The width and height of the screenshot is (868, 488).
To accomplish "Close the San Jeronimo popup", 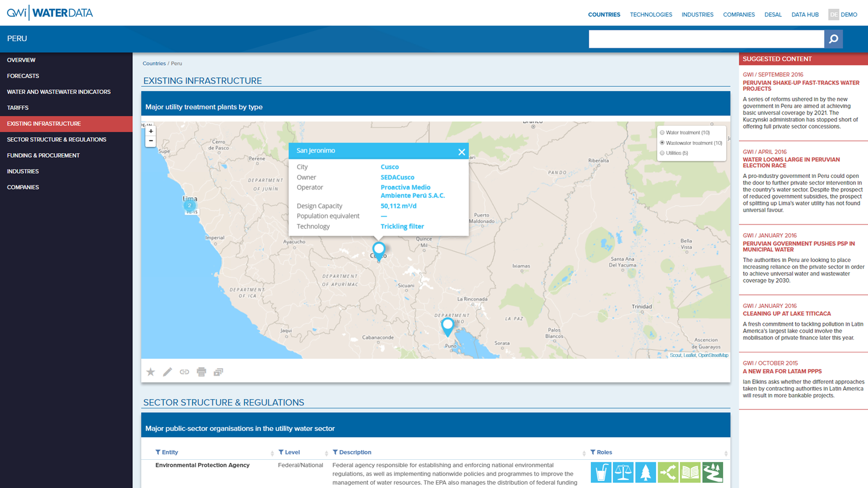I will click(462, 152).
